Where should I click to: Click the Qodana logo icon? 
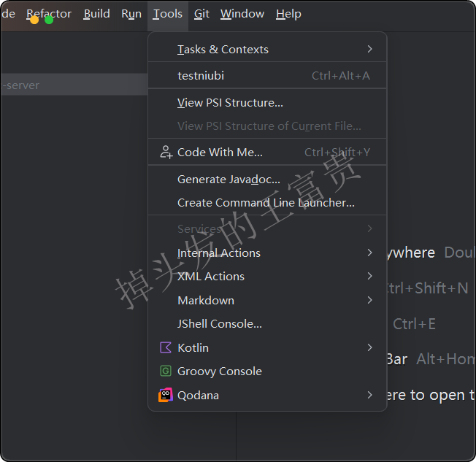[x=166, y=395]
